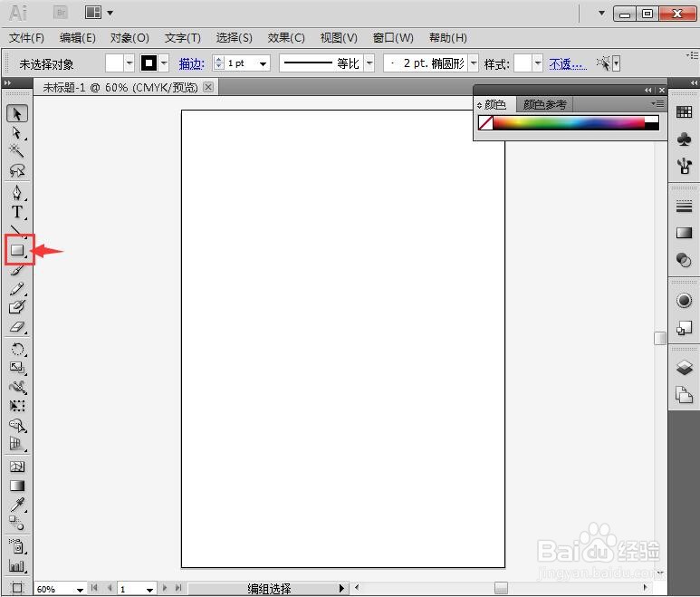Open the 视图(V) menu
Viewport: 700px width, 597px height.
click(339, 38)
